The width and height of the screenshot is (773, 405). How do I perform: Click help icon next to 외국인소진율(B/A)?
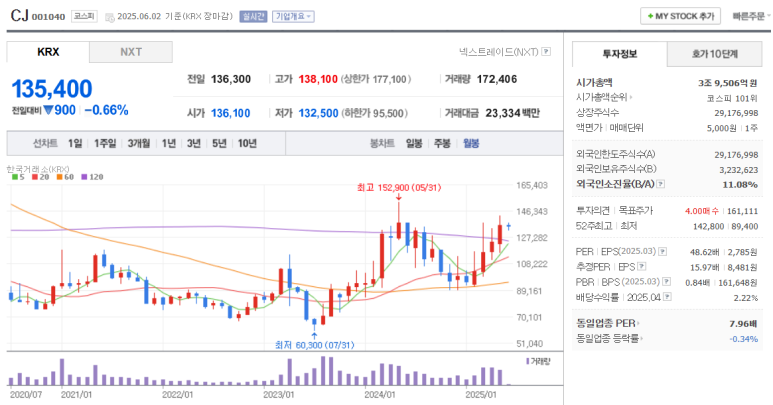(x=661, y=184)
